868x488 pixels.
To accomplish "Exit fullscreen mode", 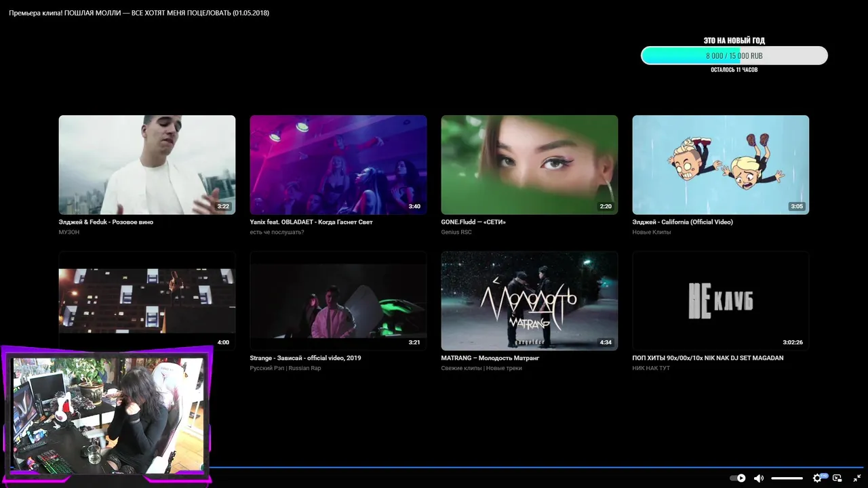I will (857, 478).
